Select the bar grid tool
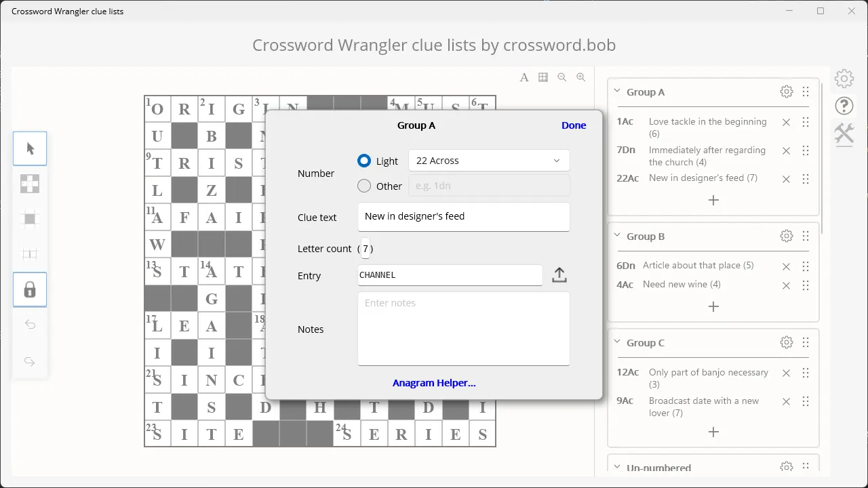868x488 pixels. point(30,254)
